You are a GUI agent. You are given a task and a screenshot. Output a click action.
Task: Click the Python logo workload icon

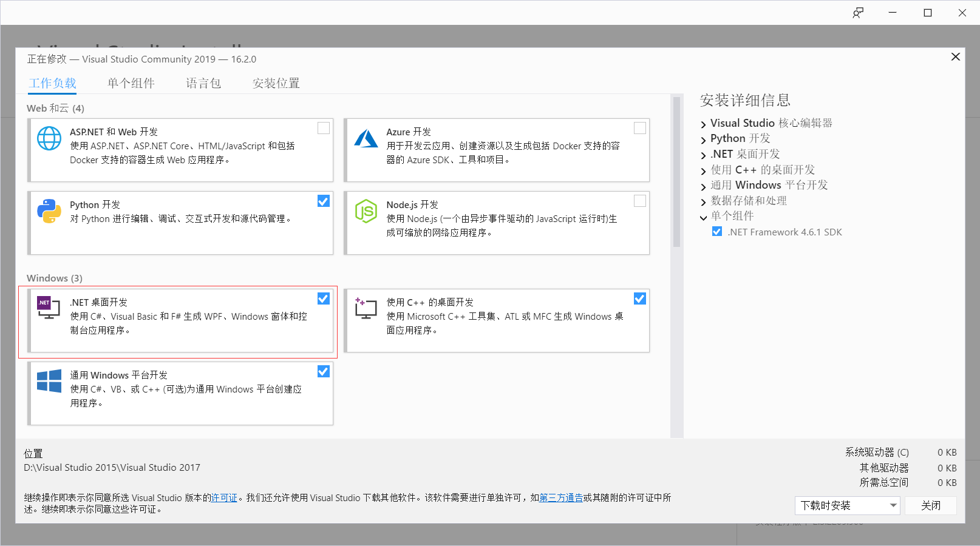coord(49,211)
